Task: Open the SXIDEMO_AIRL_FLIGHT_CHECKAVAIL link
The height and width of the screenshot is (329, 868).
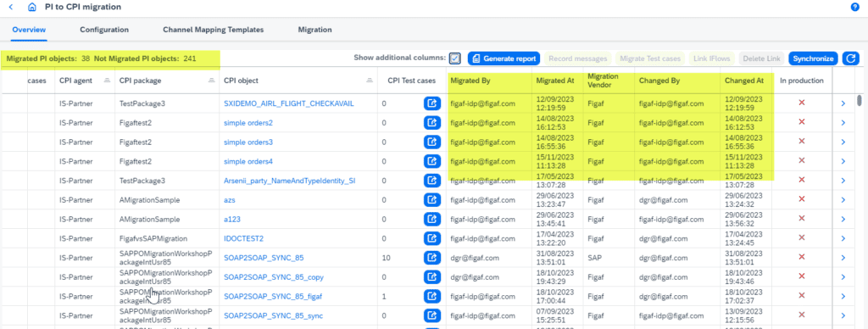Action: click(288, 103)
